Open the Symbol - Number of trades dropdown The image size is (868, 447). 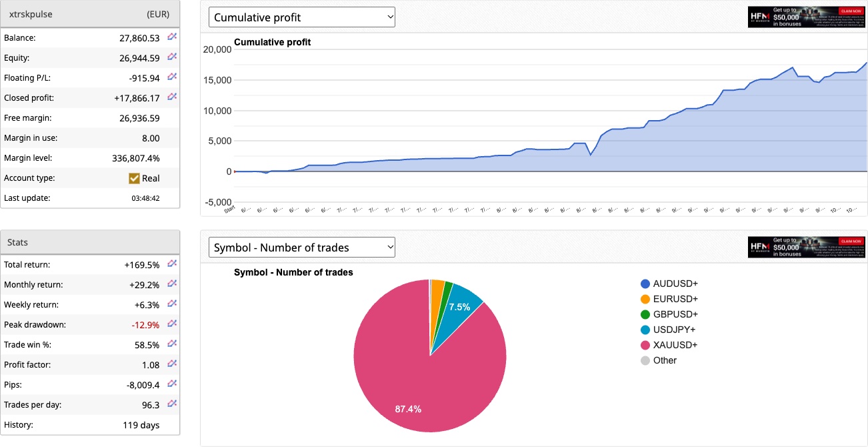[302, 248]
